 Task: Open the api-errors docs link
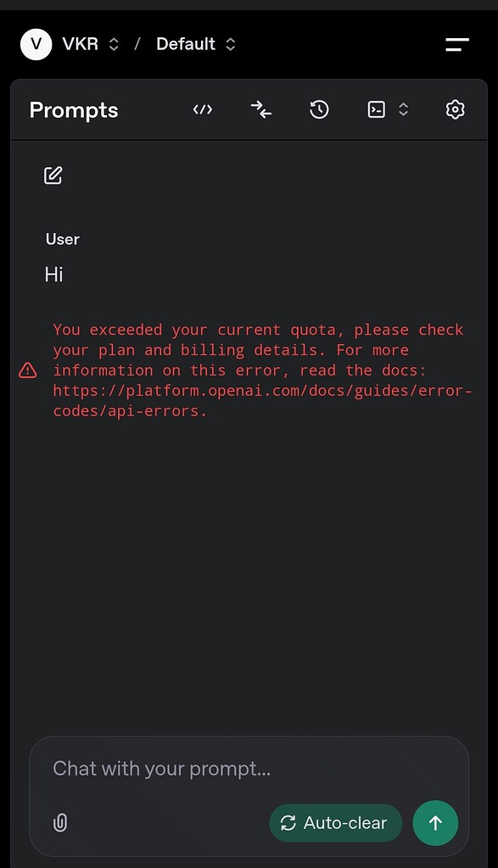pyautogui.click(x=262, y=401)
